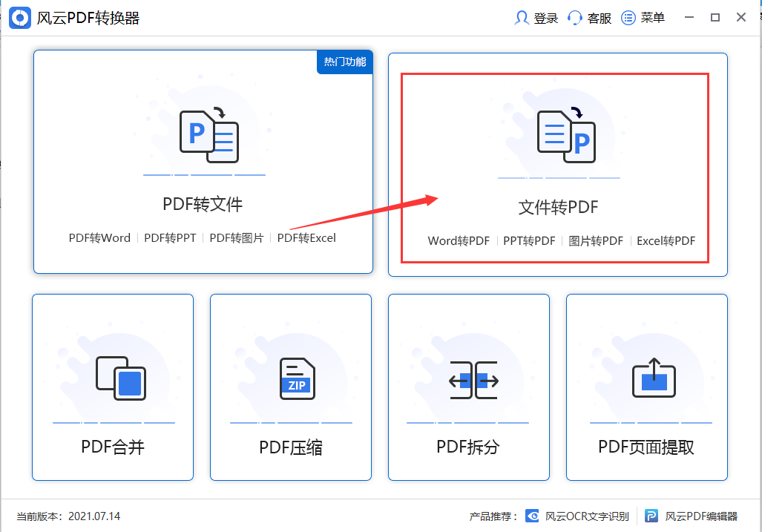Minimize the converter window
Screen dimensions: 762x532
689,18
